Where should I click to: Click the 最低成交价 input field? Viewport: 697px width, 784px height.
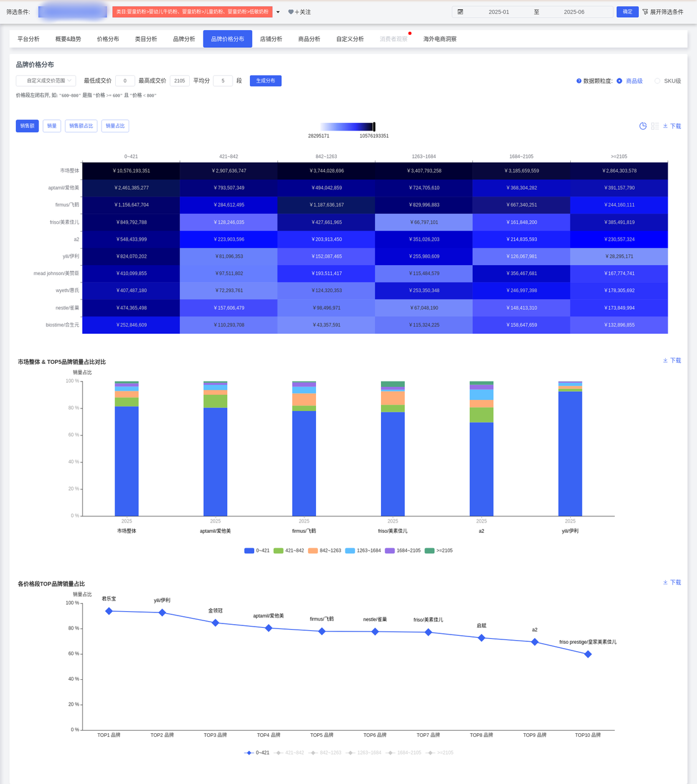click(125, 81)
